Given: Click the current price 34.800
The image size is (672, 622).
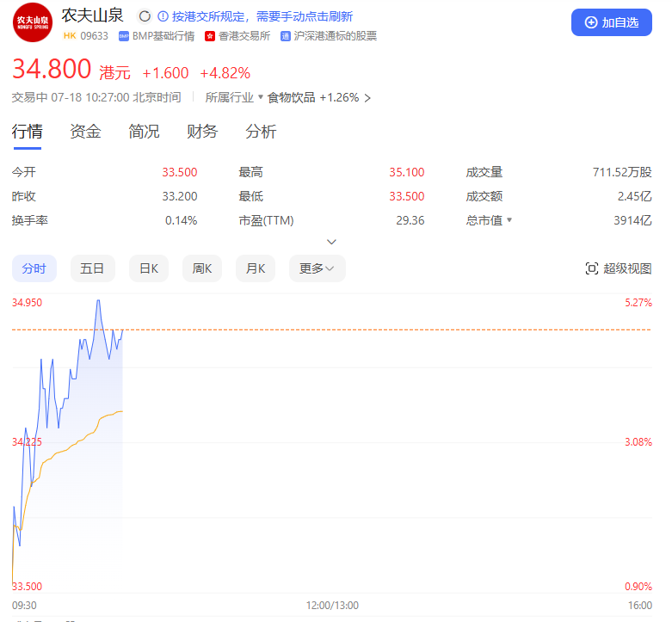Looking at the screenshot, I should (x=52, y=69).
